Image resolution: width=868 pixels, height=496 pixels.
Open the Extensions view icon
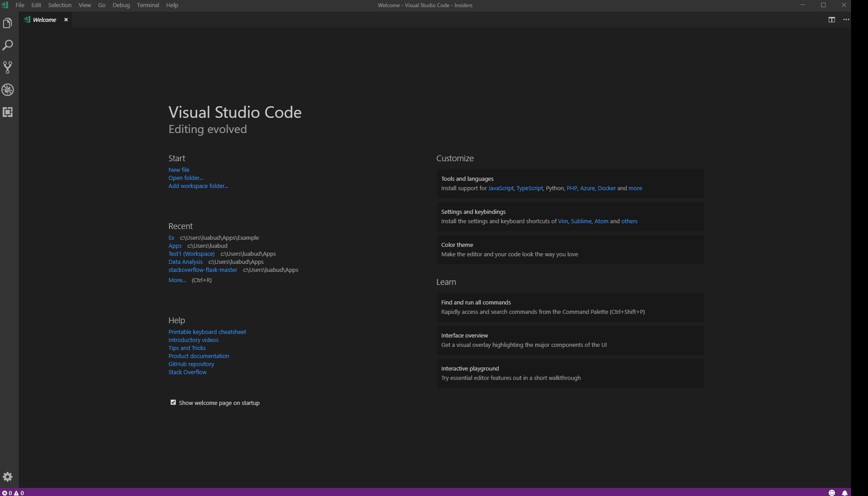pyautogui.click(x=8, y=112)
